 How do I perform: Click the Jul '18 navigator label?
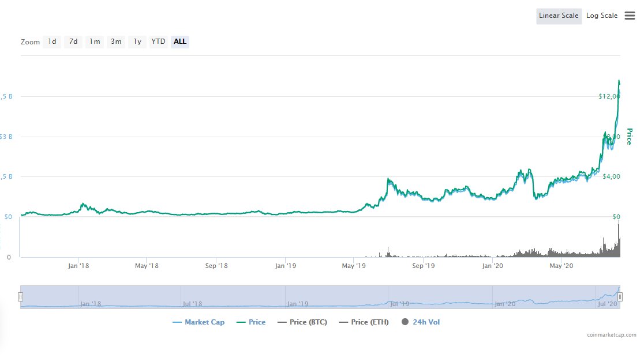[192, 304]
